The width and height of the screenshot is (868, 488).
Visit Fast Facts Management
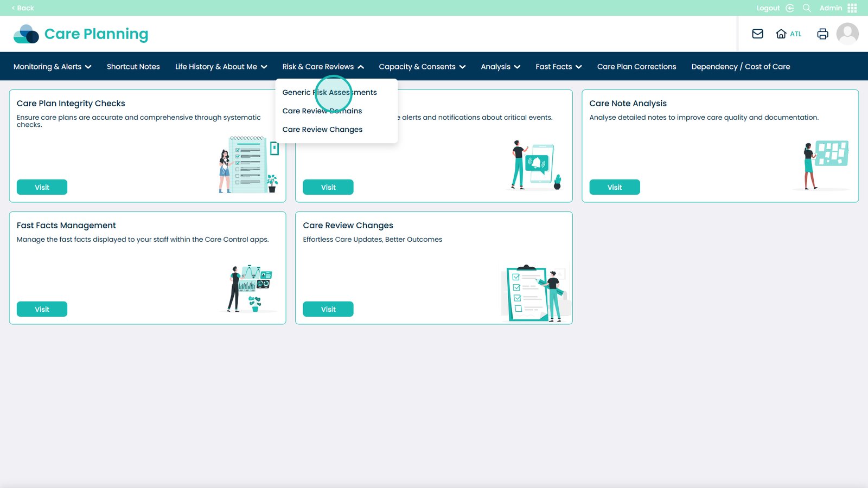tap(42, 309)
